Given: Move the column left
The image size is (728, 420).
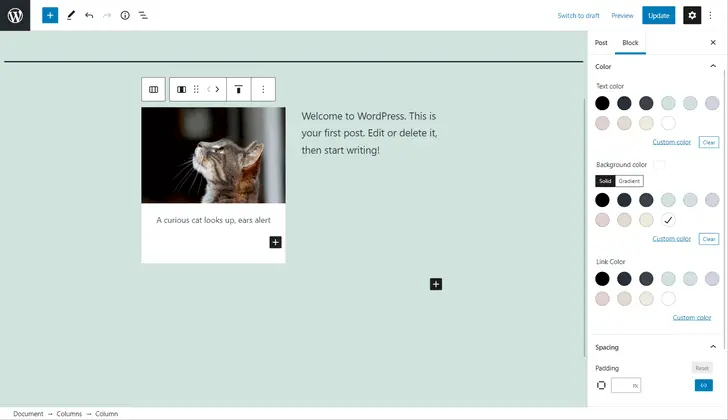Looking at the screenshot, I should [x=208, y=89].
